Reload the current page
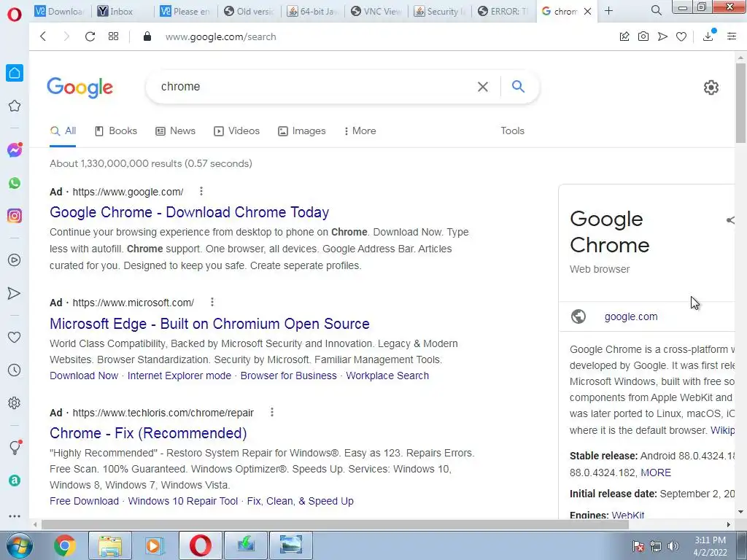Screen dimensions: 747x560 (90, 36)
